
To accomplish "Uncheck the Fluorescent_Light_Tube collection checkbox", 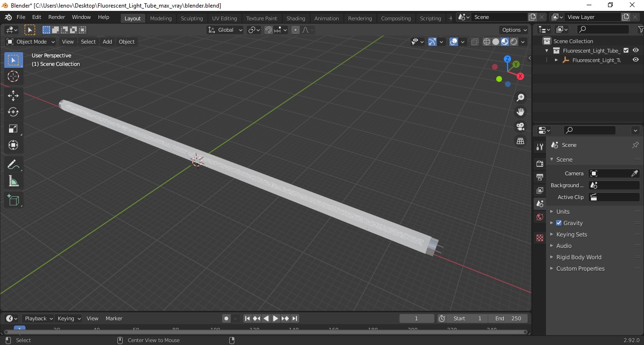I will (x=626, y=50).
